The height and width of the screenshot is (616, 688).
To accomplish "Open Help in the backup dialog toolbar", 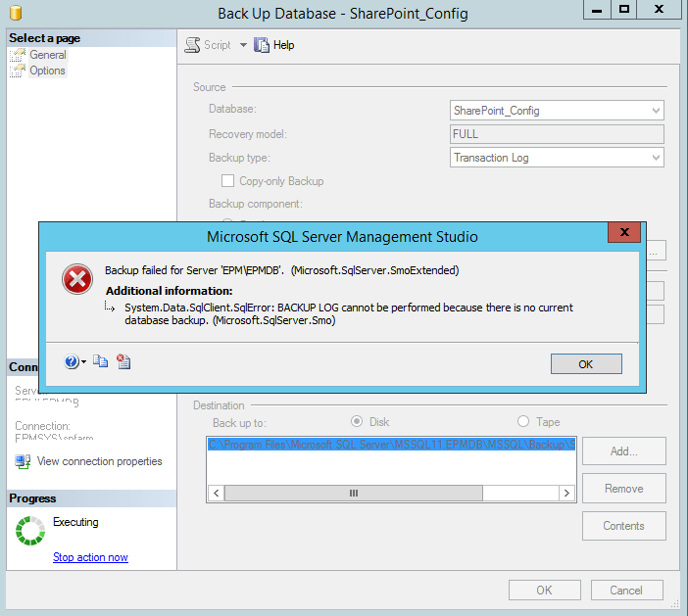I will click(274, 45).
